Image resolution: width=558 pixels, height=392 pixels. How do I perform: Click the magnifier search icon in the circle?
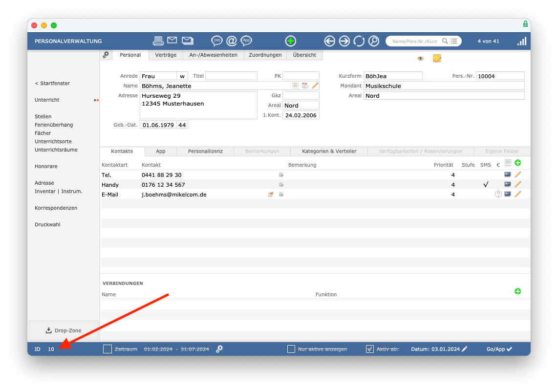coord(374,41)
